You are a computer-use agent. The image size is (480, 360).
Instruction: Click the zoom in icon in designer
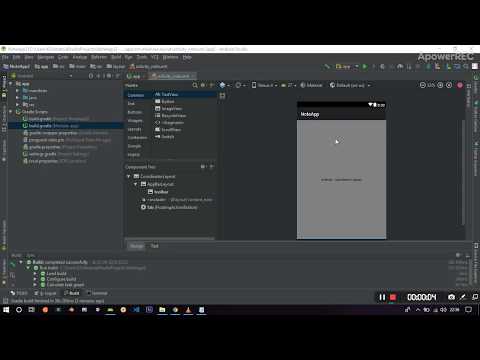(440, 85)
